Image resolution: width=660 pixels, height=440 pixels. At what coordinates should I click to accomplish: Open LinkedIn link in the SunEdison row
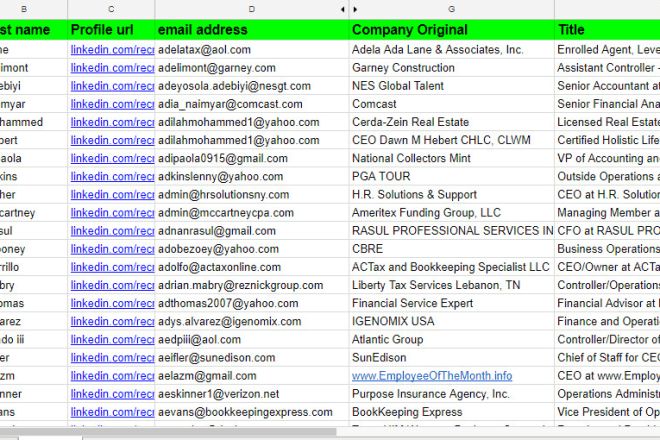pos(112,357)
